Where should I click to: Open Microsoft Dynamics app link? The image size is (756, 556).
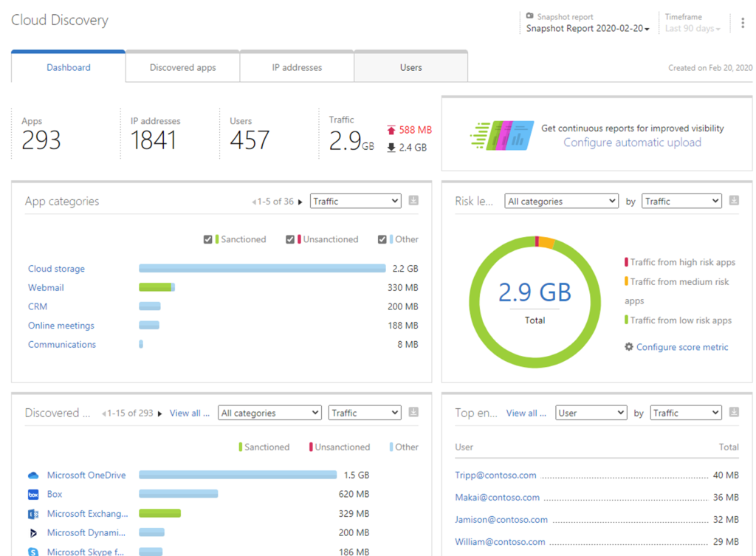pos(86,532)
